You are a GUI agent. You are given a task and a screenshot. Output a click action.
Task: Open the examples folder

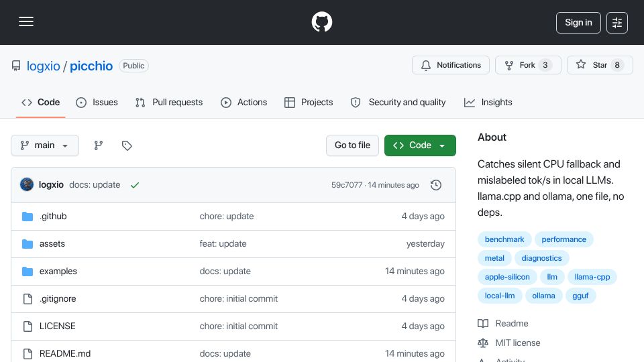58,271
